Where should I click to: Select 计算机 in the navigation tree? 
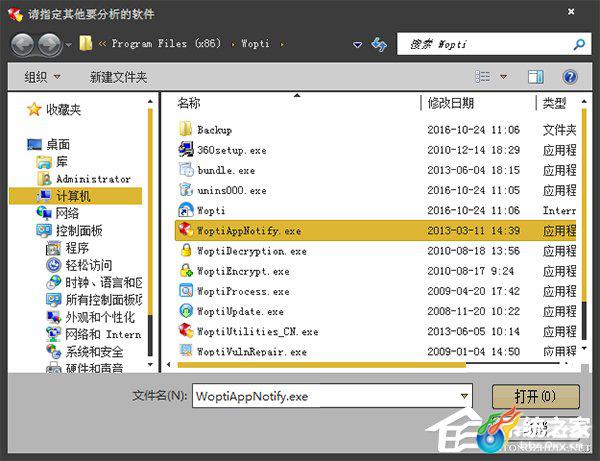click(75, 196)
